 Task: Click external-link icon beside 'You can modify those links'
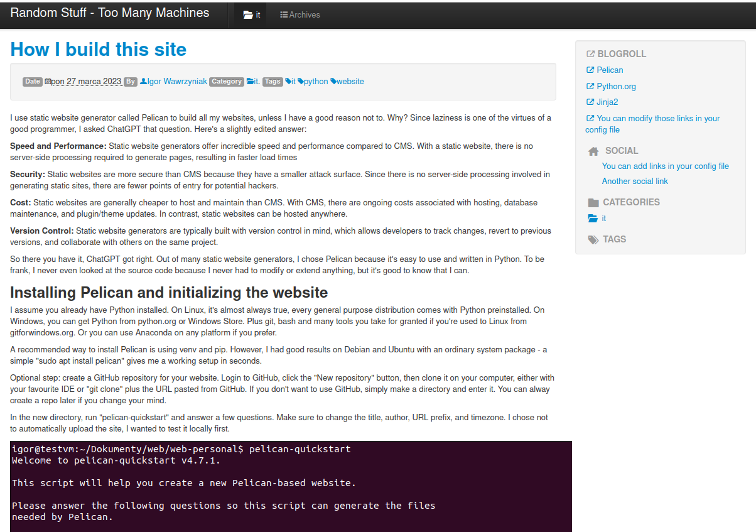click(x=590, y=119)
